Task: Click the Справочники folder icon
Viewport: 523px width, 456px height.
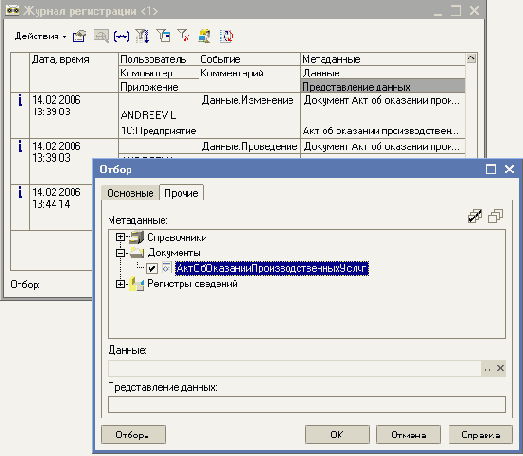Action: point(136,237)
